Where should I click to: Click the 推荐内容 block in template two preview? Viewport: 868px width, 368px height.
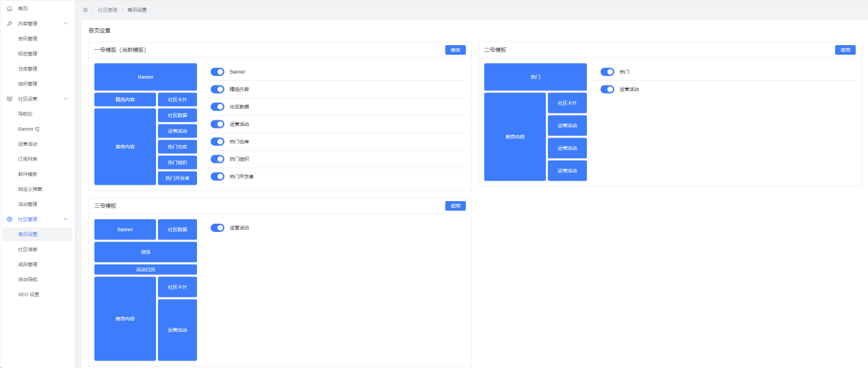click(515, 137)
